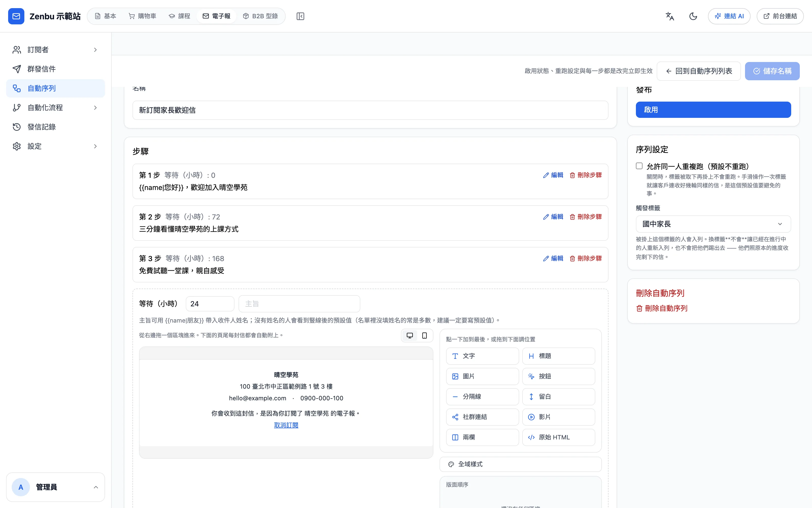Viewport: 812px width, 508px height.
Task: Click the blue 啟用 button
Action: pyautogui.click(x=713, y=109)
